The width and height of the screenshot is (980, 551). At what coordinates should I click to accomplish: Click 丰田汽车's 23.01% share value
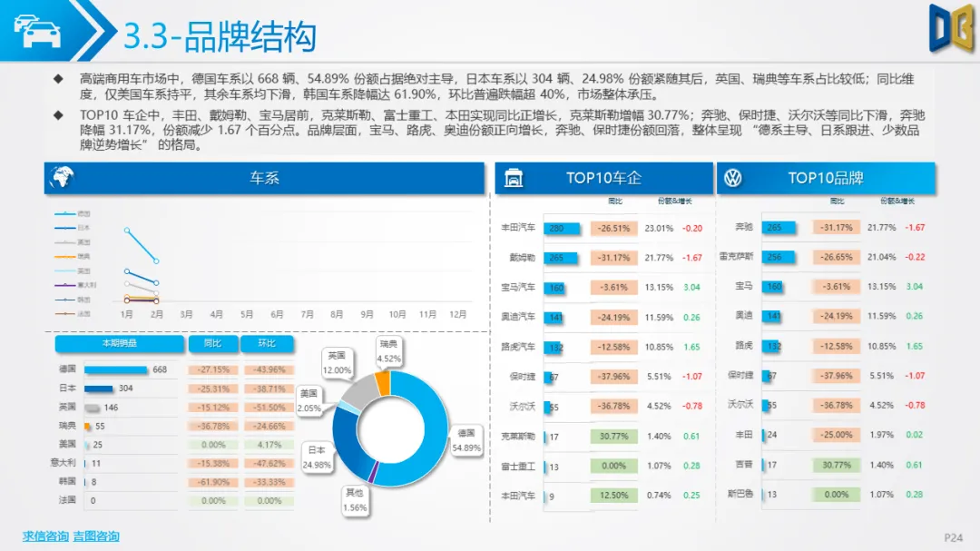click(659, 228)
